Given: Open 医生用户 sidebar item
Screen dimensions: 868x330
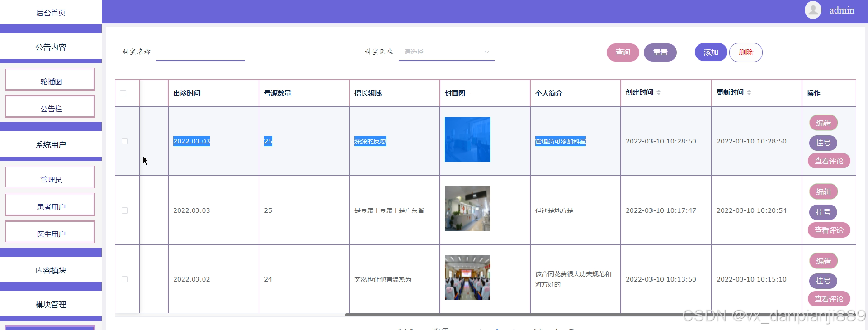Looking at the screenshot, I should tap(50, 232).
